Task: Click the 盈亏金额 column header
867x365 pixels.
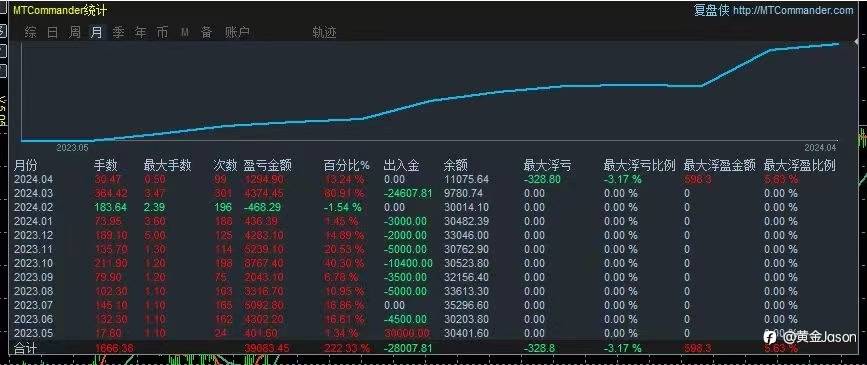Action: [268, 165]
